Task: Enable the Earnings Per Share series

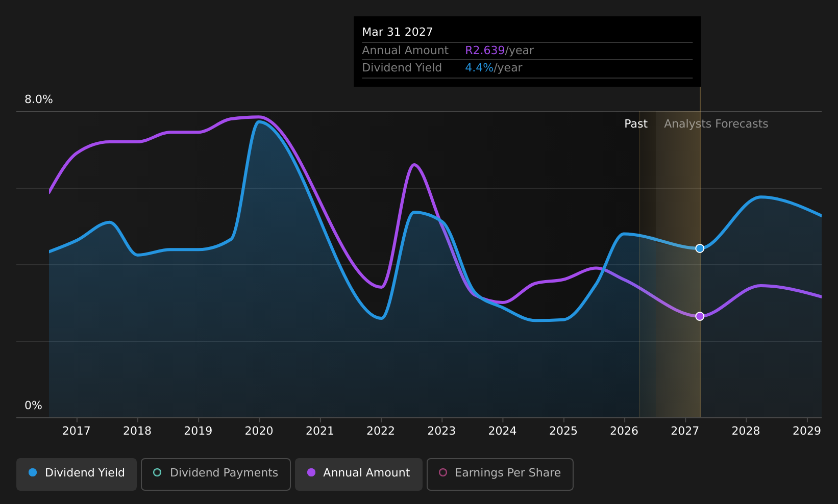Action: tap(500, 474)
